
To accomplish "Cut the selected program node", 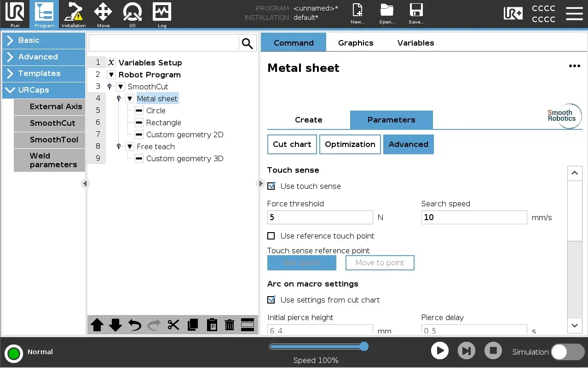I will click(x=173, y=325).
